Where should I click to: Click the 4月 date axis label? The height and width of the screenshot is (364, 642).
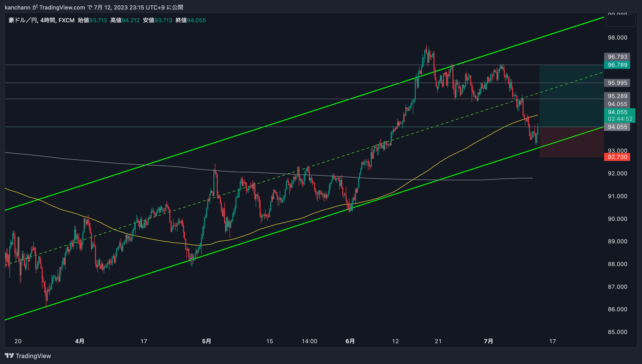pyautogui.click(x=80, y=341)
